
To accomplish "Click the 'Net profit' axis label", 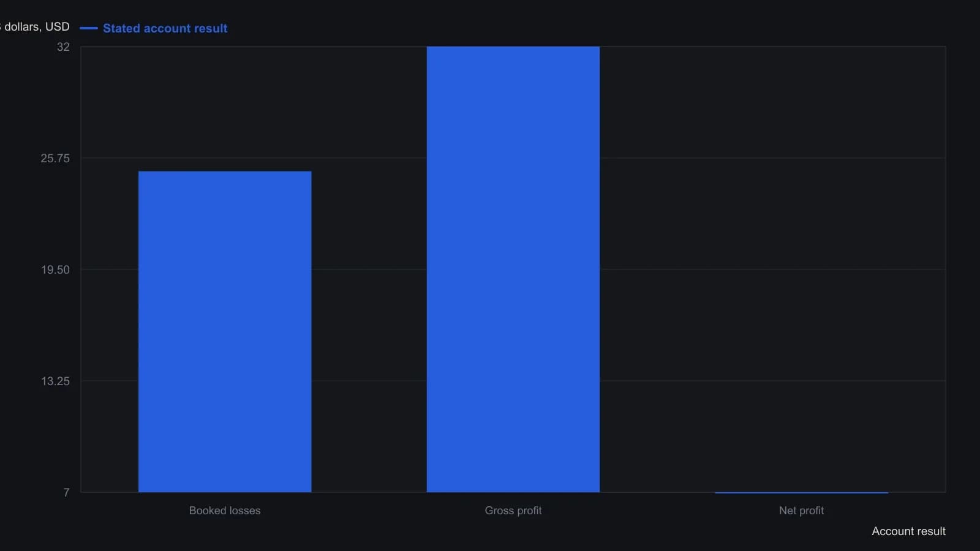I will tap(801, 511).
